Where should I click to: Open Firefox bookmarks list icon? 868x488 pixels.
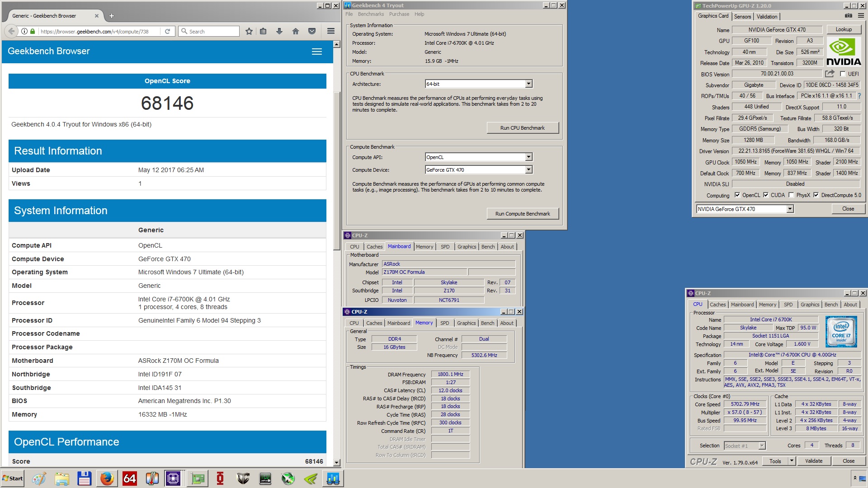(x=263, y=31)
